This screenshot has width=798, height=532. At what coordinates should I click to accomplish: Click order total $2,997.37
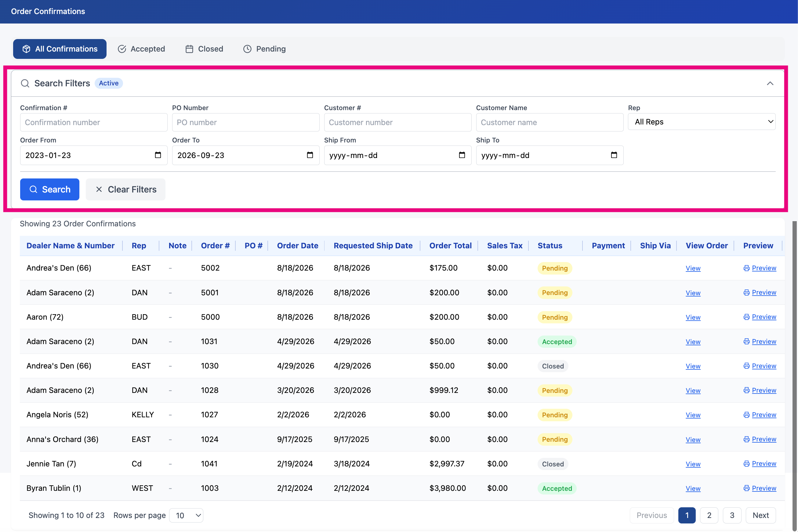447,464
